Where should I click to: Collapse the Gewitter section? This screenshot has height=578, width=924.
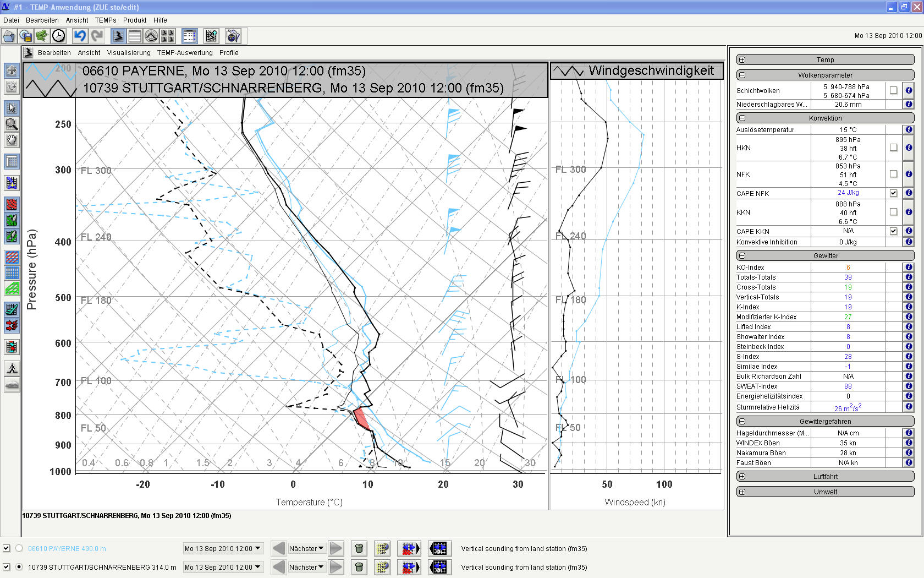click(x=742, y=255)
